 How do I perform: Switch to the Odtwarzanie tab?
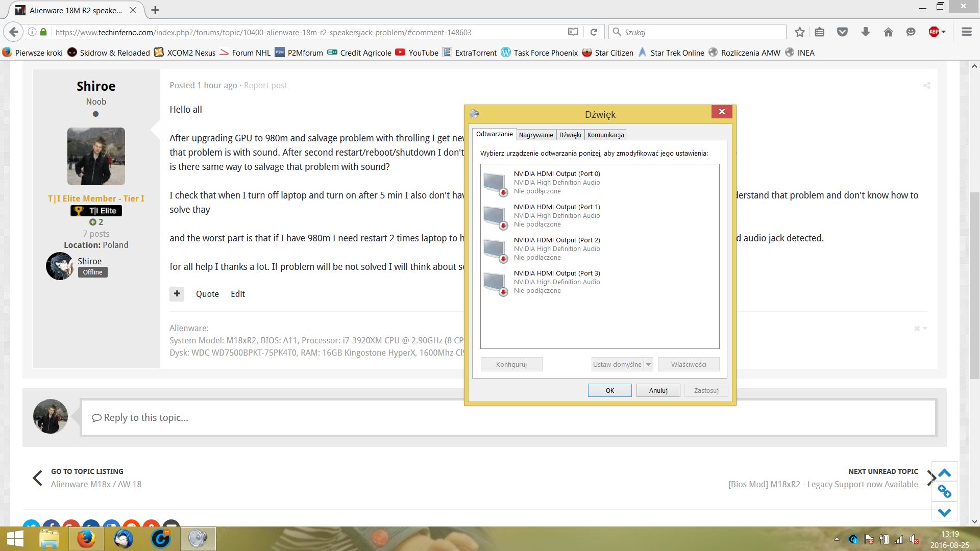coord(494,134)
